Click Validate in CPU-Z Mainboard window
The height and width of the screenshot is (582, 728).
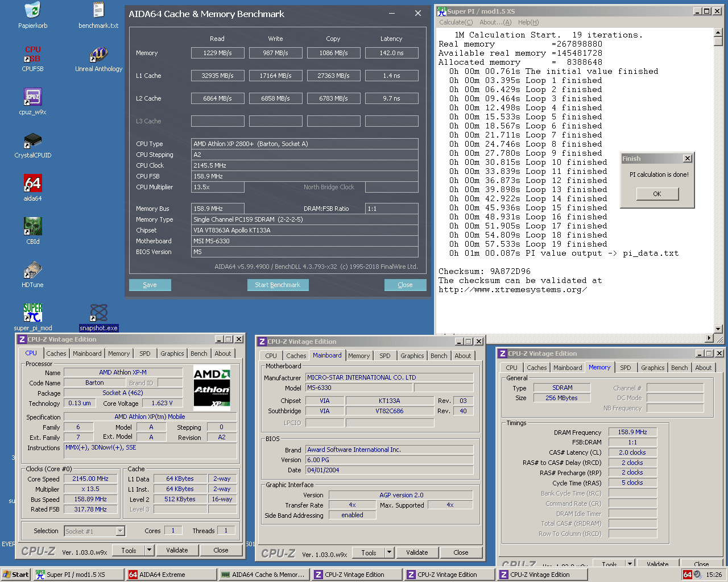(417, 552)
